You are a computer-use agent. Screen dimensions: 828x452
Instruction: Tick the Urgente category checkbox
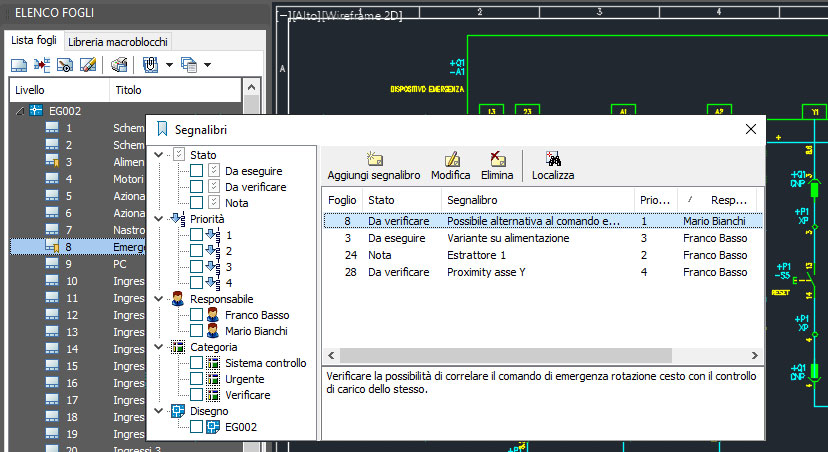tap(197, 379)
